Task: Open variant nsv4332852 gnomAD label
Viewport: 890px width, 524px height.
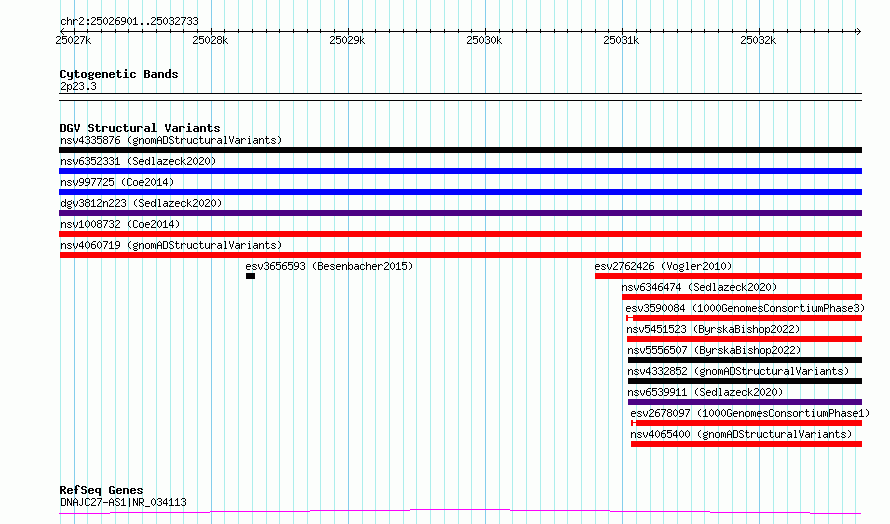Action: (x=738, y=371)
